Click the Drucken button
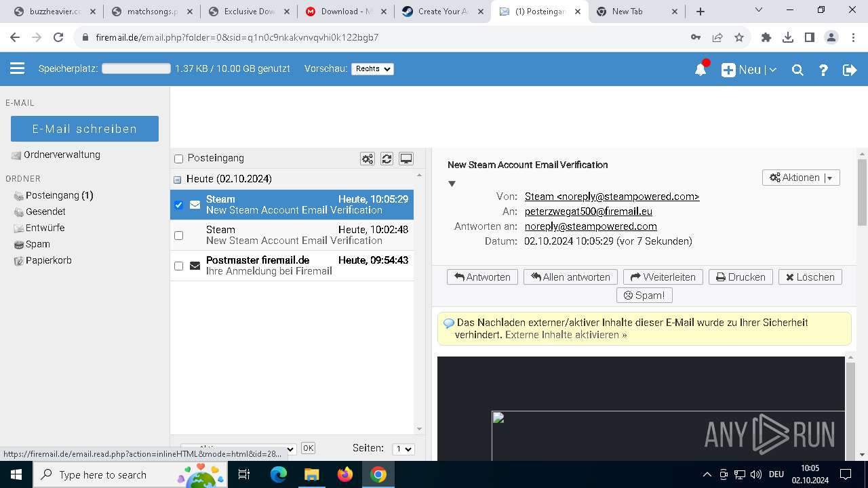This screenshot has height=488, width=868. (x=741, y=277)
